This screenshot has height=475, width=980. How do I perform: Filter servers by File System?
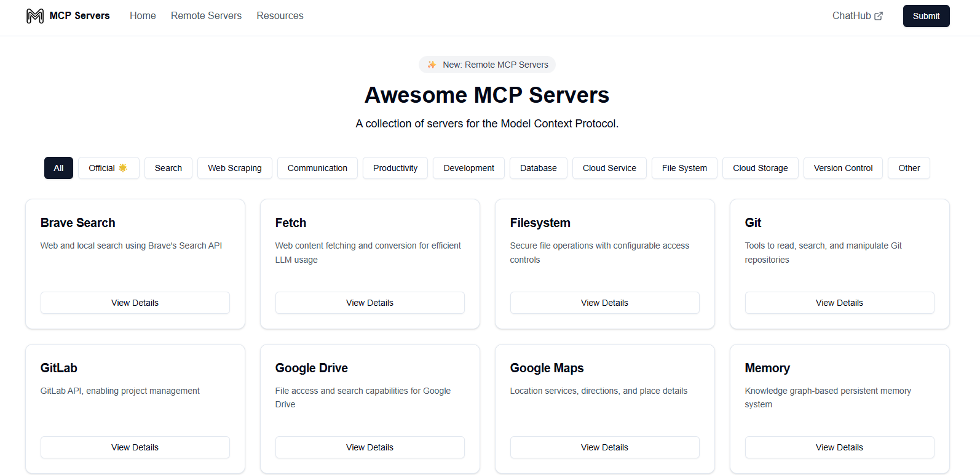click(x=684, y=168)
